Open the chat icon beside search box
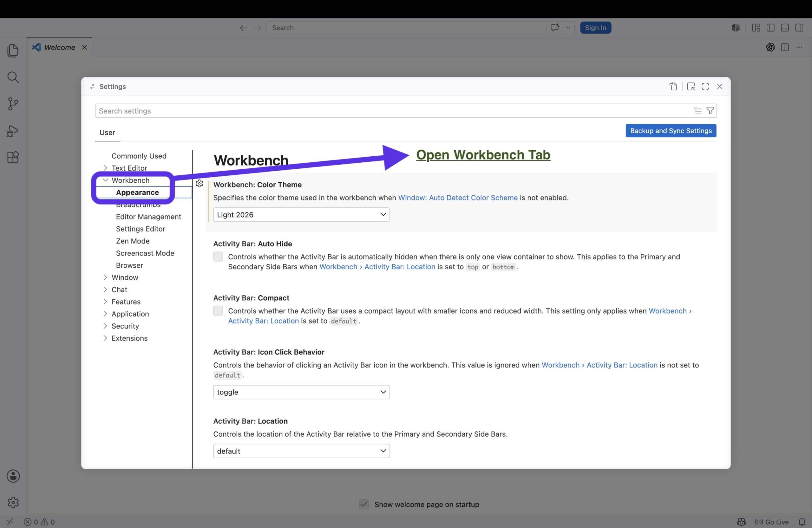812x528 pixels. (x=555, y=28)
